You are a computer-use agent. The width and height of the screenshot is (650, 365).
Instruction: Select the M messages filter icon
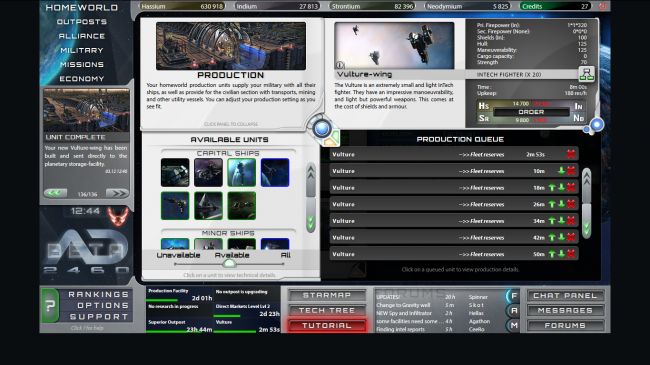click(514, 325)
